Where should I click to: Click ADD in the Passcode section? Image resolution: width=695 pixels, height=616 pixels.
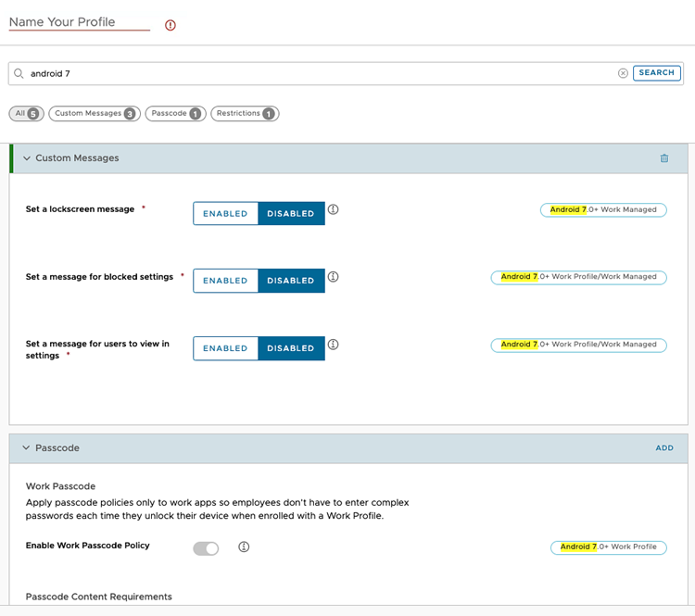664,448
